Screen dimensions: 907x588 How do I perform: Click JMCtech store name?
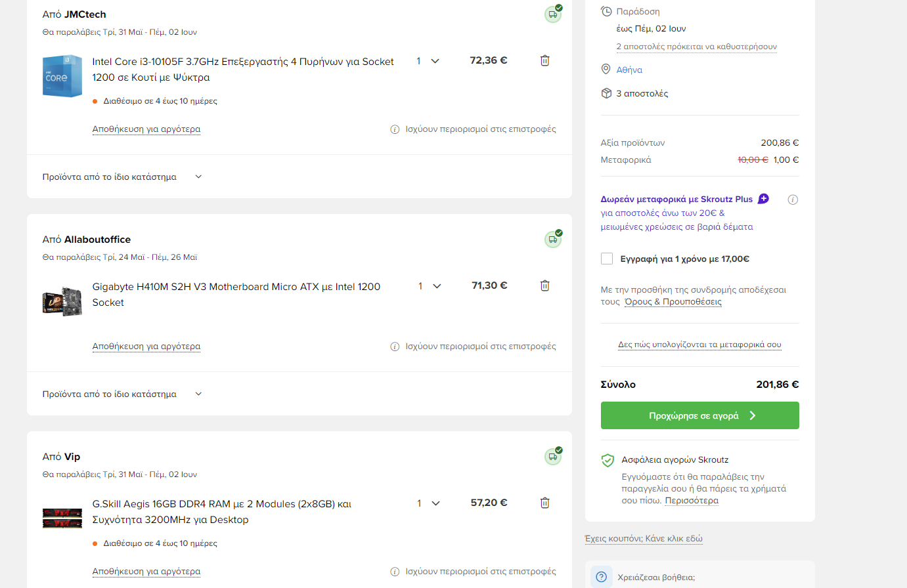pos(85,14)
